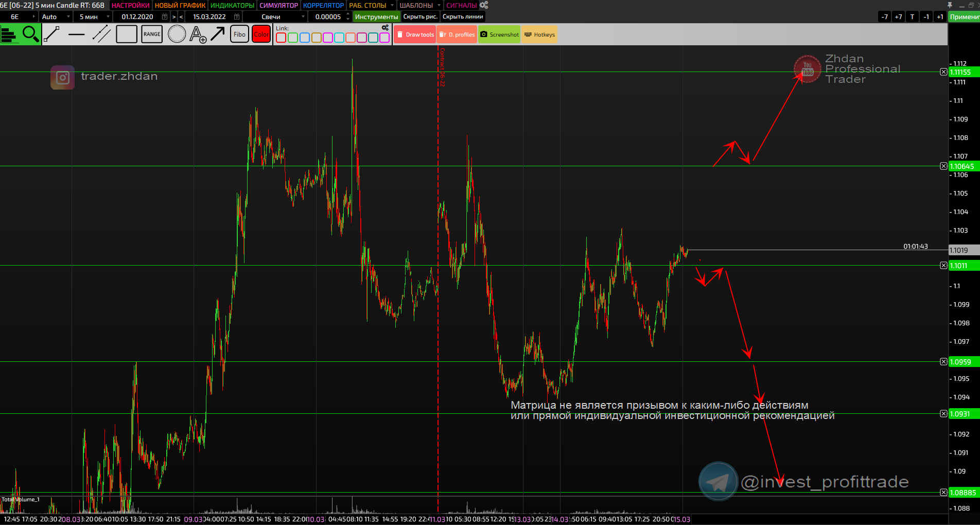Step forward one day with +1
The width and height of the screenshot is (980, 525).
pyautogui.click(x=940, y=16)
